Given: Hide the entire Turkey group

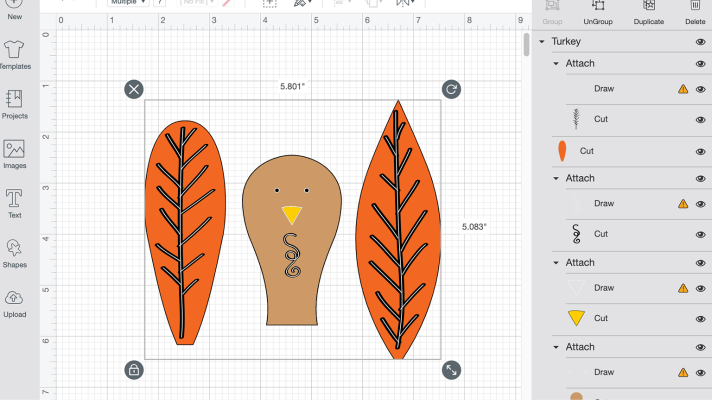Looking at the screenshot, I should pyautogui.click(x=700, y=42).
